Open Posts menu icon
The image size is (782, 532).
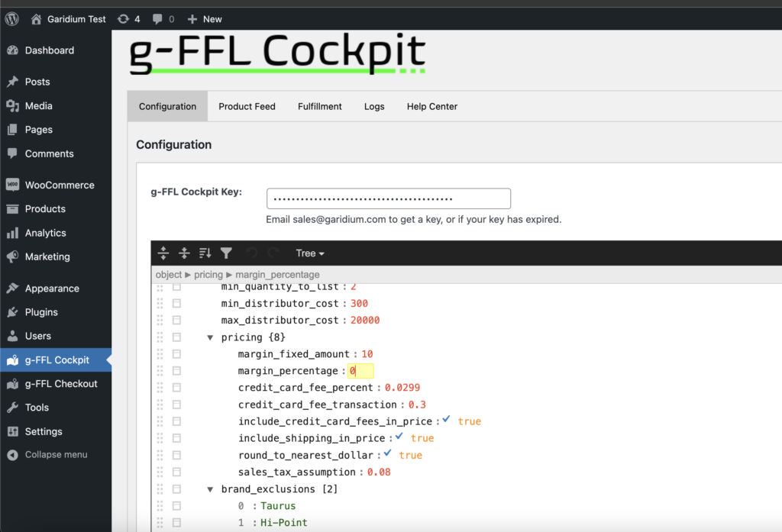click(x=12, y=82)
